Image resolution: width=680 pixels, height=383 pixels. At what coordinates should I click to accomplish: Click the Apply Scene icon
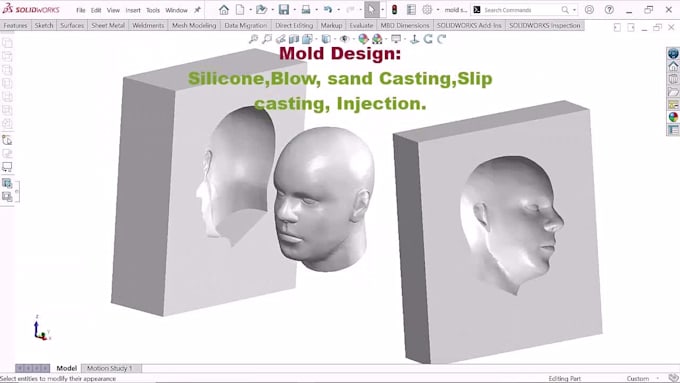(377, 39)
